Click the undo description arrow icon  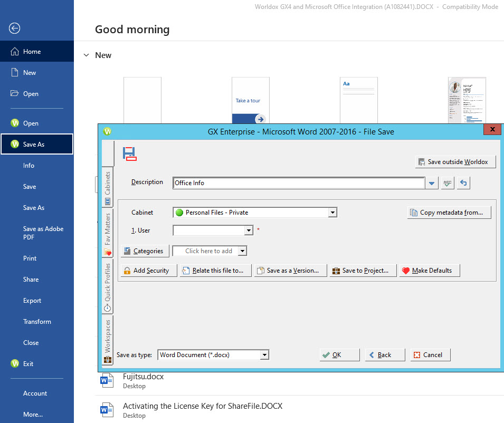pos(463,183)
